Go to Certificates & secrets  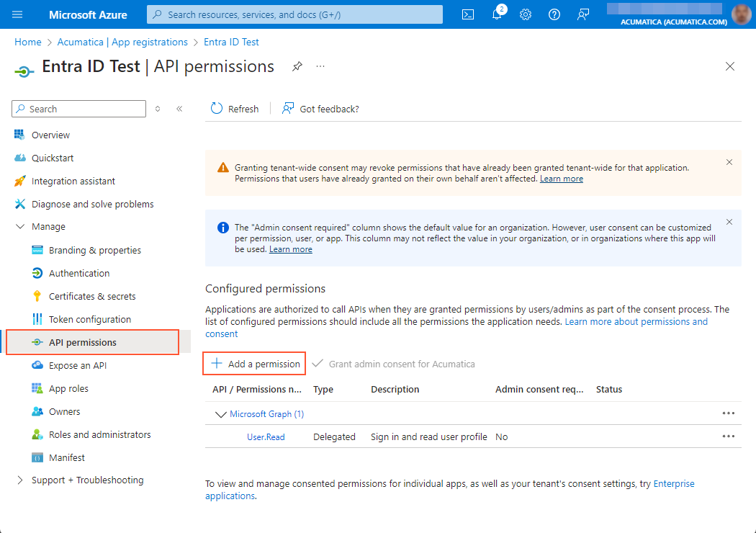(92, 296)
